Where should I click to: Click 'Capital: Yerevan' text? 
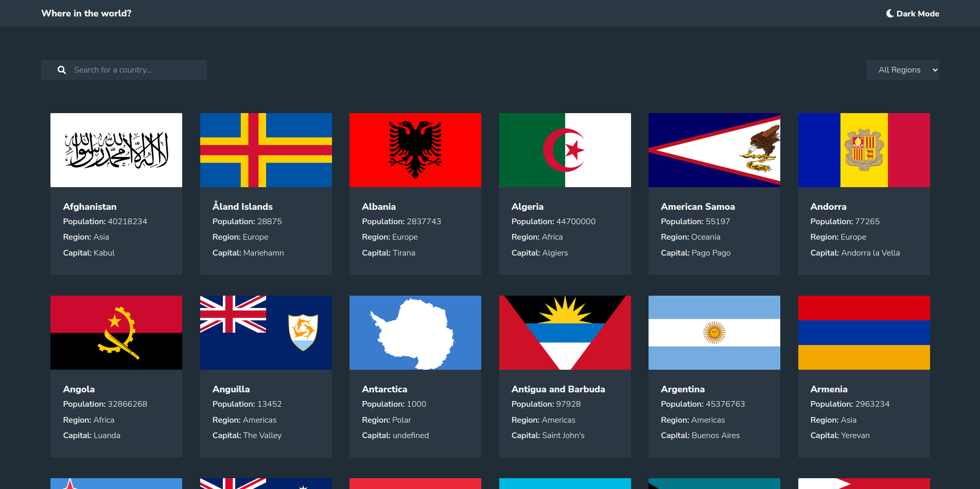click(840, 436)
